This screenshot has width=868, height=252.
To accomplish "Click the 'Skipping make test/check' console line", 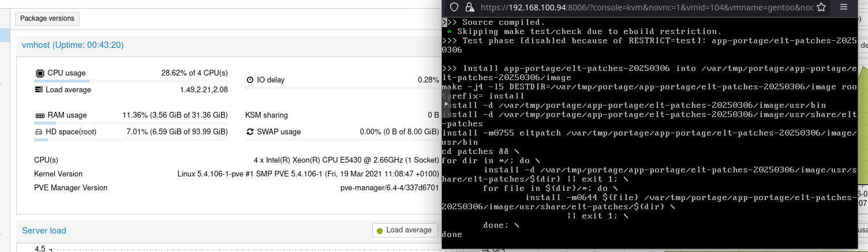I will click(585, 32).
